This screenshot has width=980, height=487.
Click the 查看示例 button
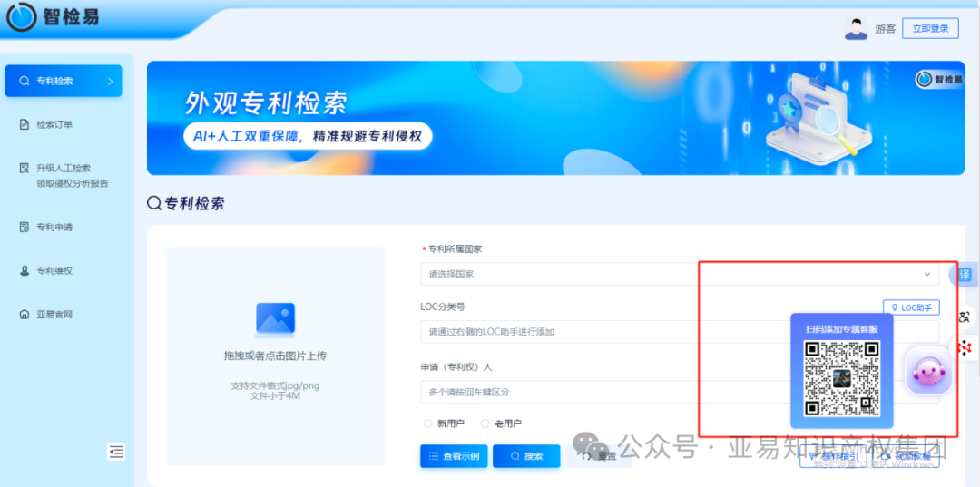[454, 456]
